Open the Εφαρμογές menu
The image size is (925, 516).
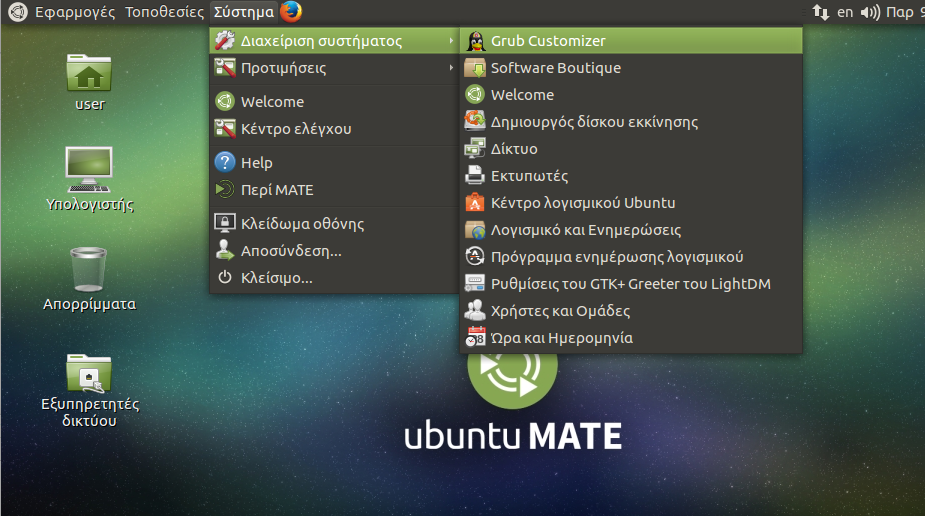(75, 13)
